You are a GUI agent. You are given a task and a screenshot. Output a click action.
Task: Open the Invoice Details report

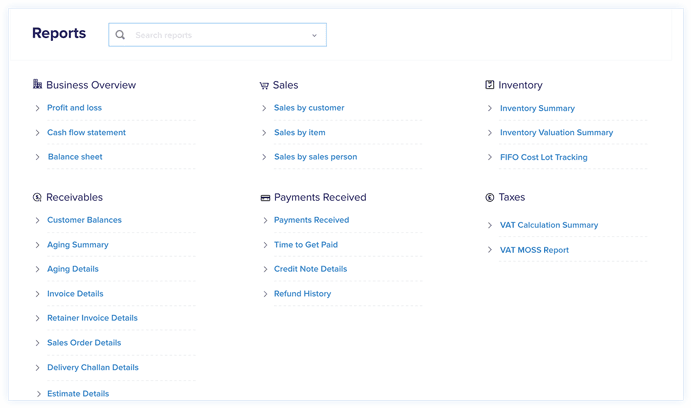(x=75, y=294)
